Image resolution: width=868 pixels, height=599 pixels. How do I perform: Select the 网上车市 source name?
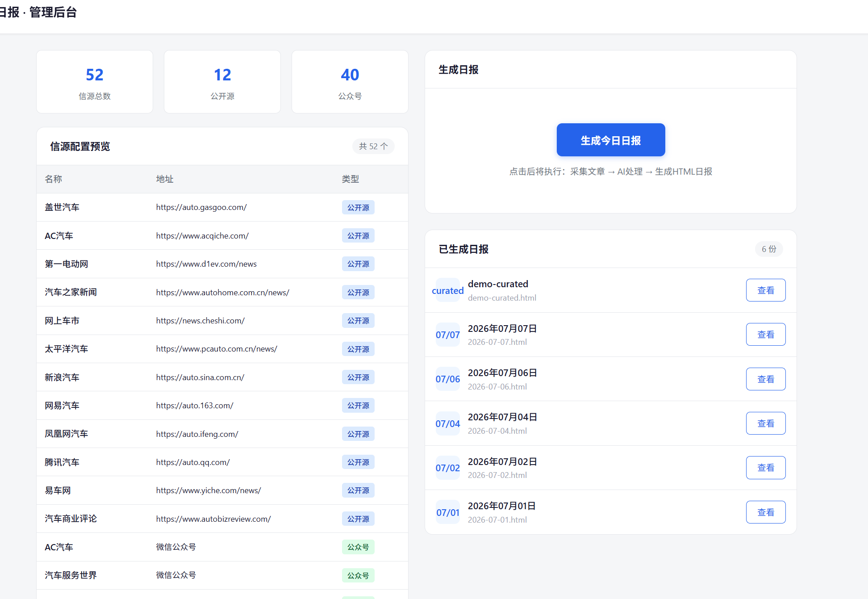point(62,321)
